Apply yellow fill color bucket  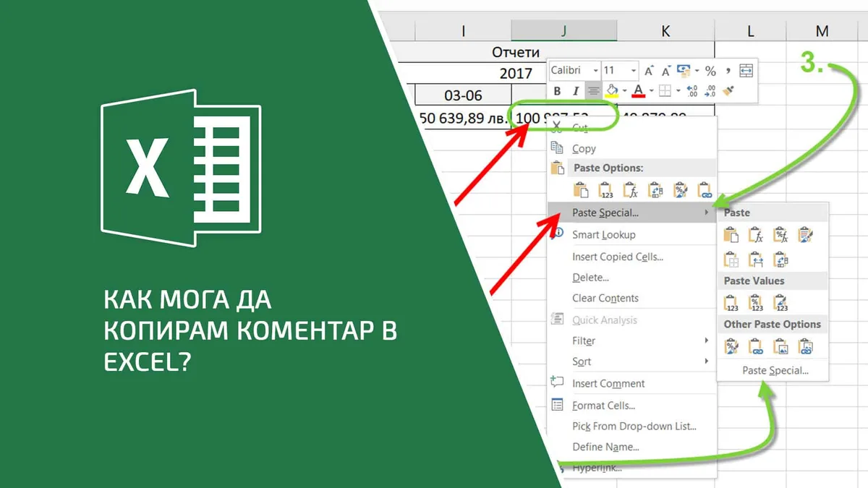pos(612,91)
